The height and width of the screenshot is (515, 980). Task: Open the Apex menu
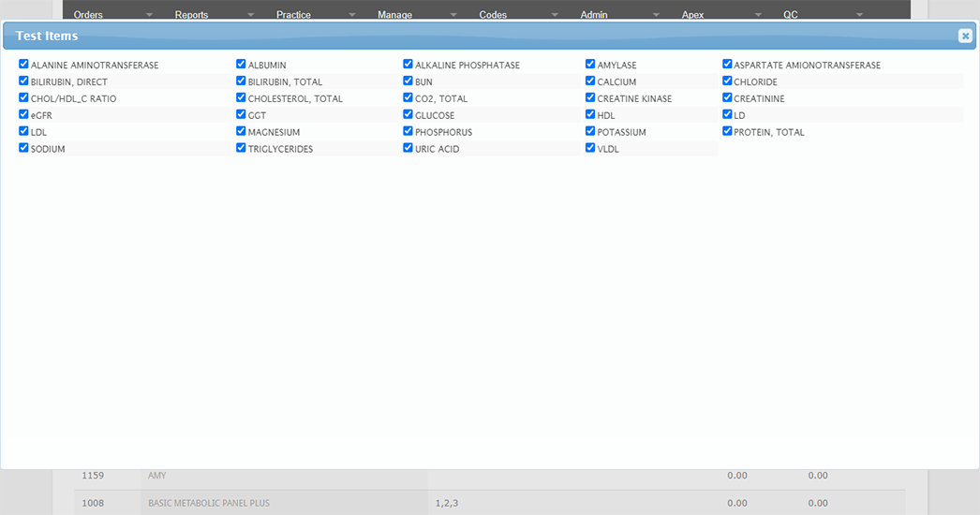tap(692, 14)
